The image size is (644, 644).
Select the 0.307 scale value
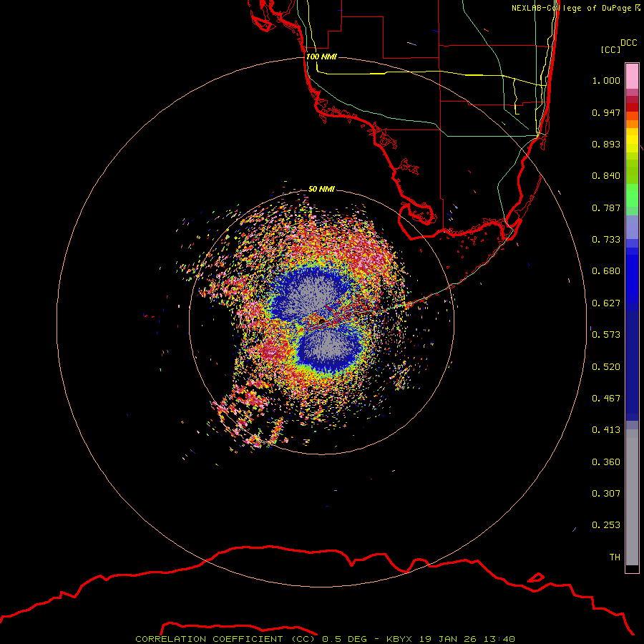point(606,494)
